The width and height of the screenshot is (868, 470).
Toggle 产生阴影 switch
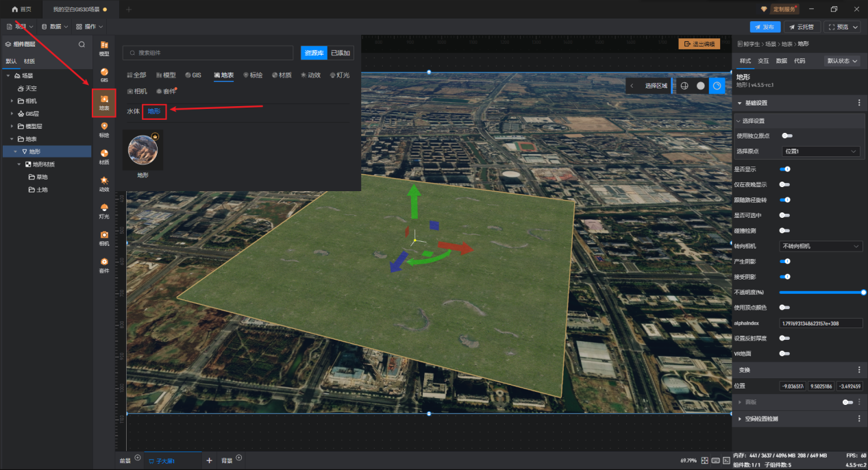[x=785, y=261]
